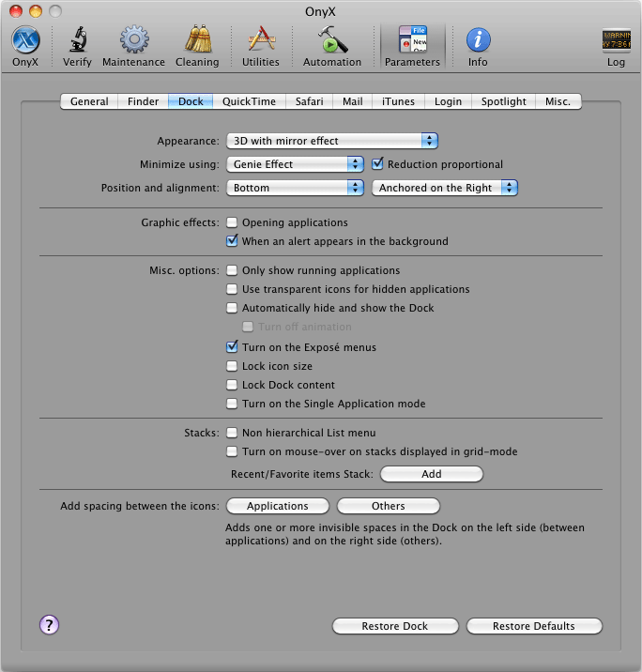Click the Restore Dock button
The image size is (642, 672).
coord(395,626)
